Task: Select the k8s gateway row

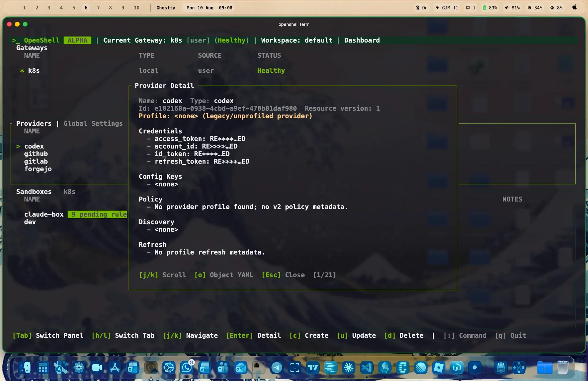Action: pyautogui.click(x=34, y=71)
